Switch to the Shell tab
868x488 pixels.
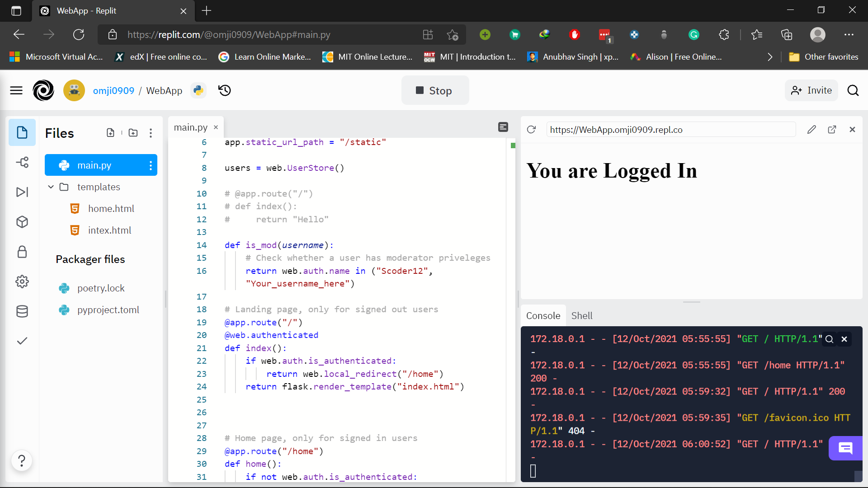pyautogui.click(x=581, y=316)
